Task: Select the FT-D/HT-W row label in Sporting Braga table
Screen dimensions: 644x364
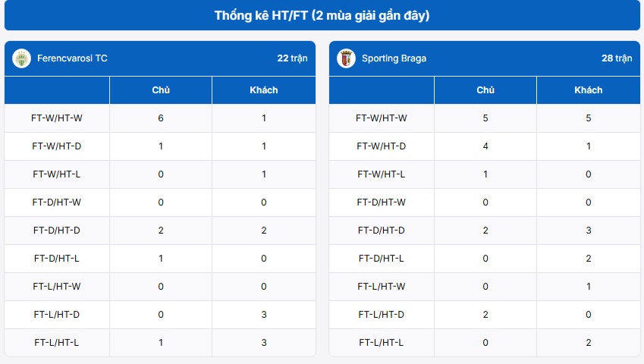Action: [x=381, y=202]
